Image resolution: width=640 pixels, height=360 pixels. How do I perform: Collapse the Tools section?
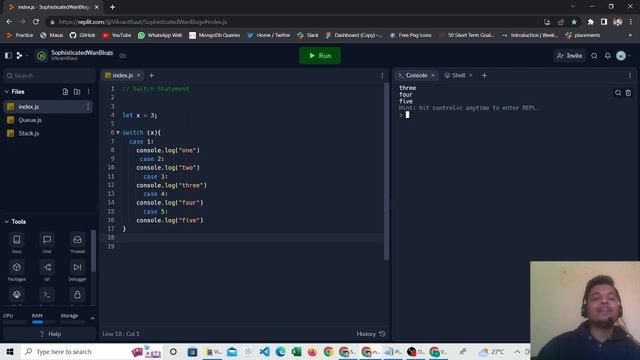(x=7, y=222)
